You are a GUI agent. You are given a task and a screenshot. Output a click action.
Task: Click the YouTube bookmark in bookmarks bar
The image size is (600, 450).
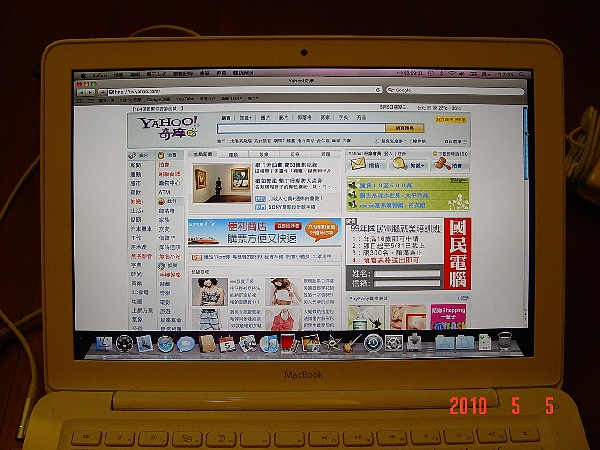185,99
